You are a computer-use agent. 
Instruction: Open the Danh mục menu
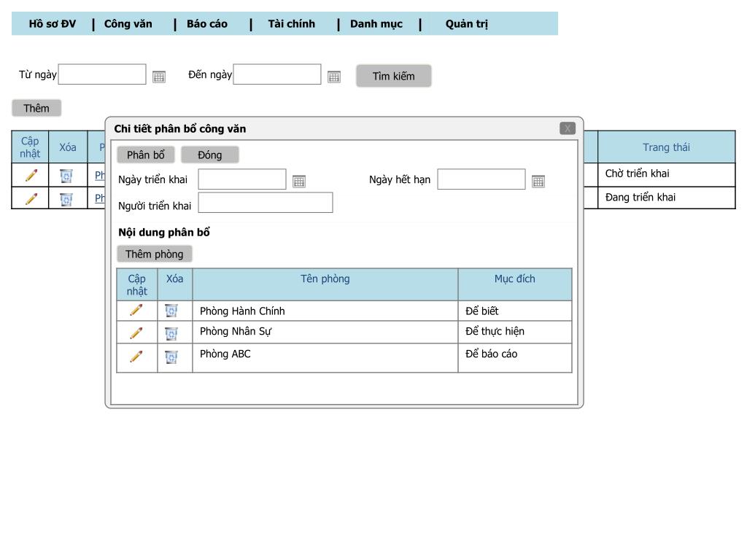376,24
